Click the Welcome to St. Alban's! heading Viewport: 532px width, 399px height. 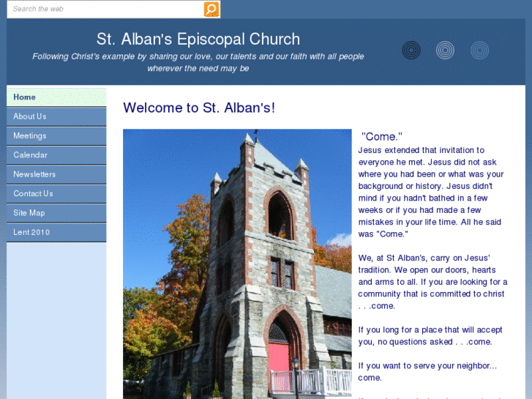(x=199, y=108)
